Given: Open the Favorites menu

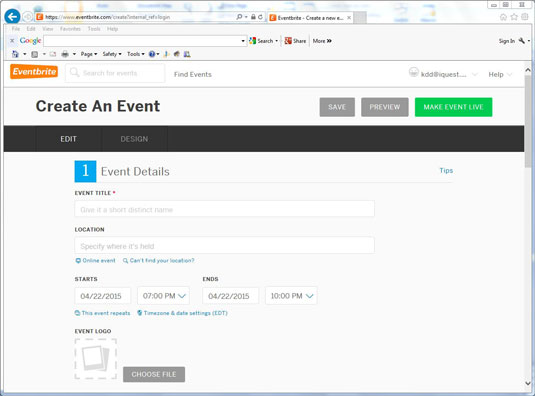Looking at the screenshot, I should 70,29.
